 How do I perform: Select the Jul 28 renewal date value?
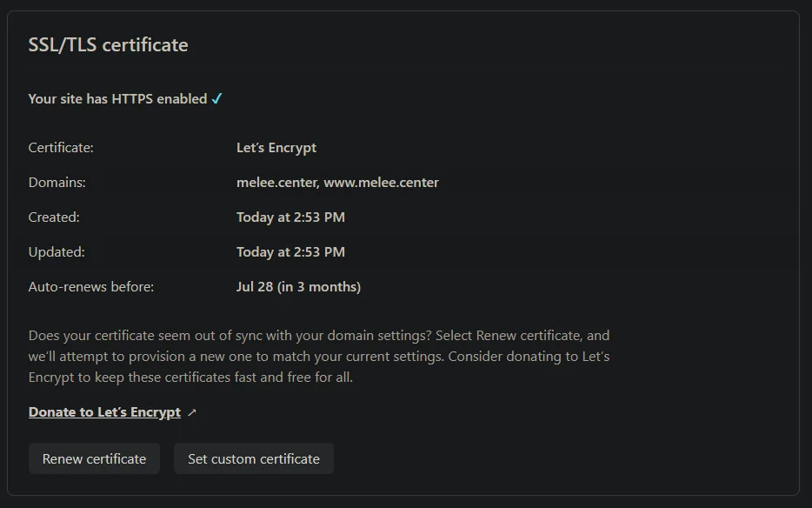(298, 286)
